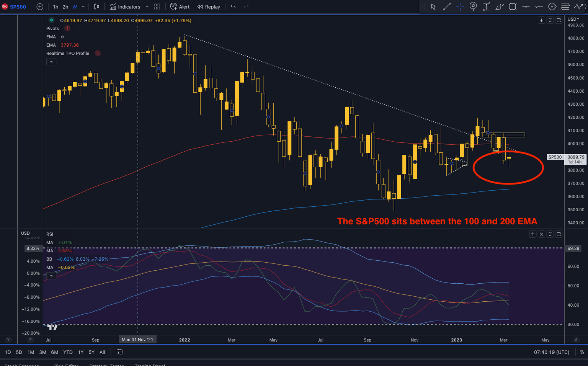Screen dimensions: 588x366
Task: Collapse the RSI pane
Action: click(x=550, y=234)
